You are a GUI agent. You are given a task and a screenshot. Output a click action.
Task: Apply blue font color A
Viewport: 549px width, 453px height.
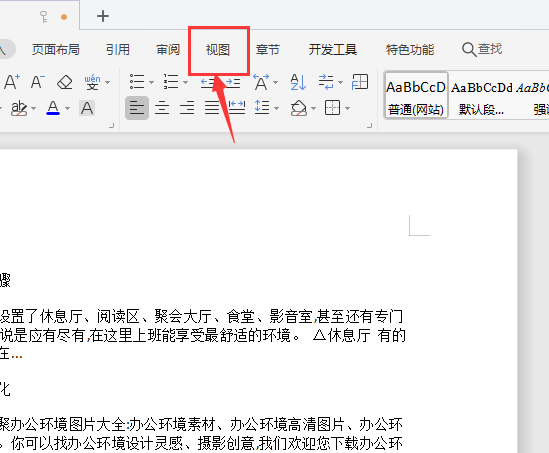point(53,108)
